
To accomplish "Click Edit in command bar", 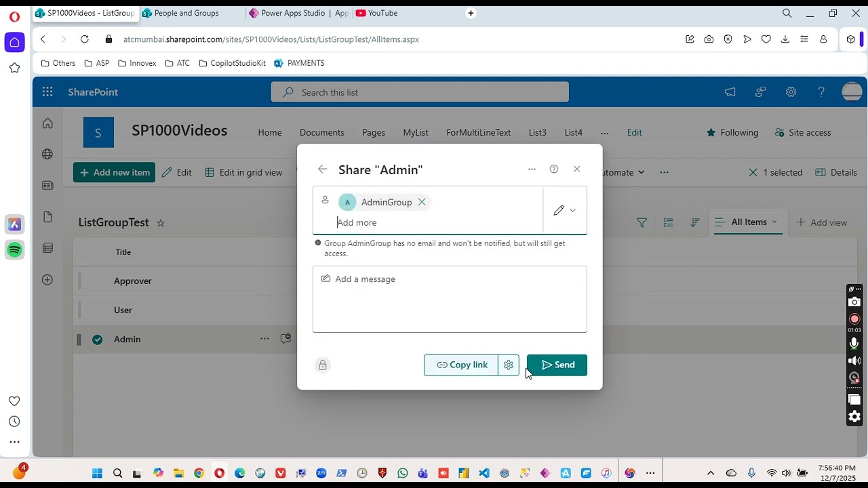I will click(x=177, y=172).
